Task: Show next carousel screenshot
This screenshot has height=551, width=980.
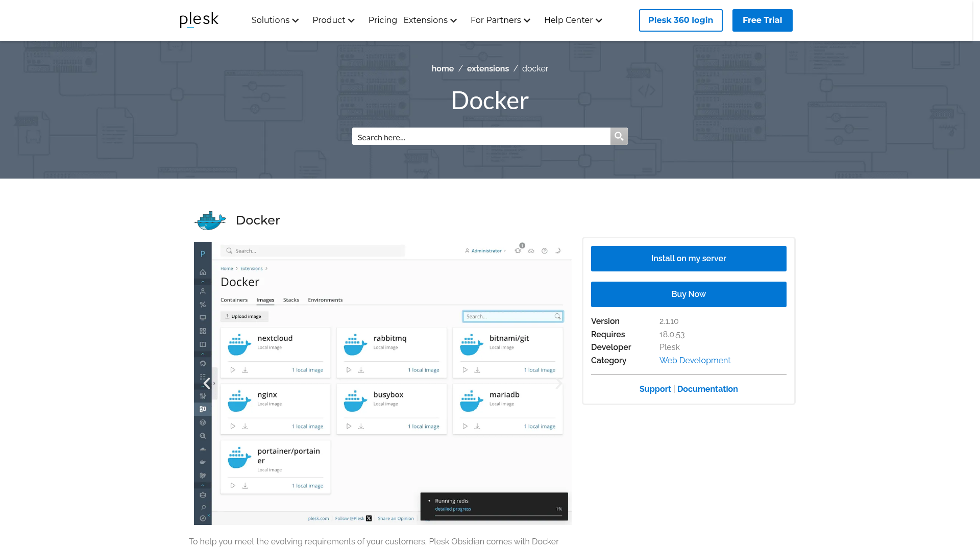Action: point(558,383)
